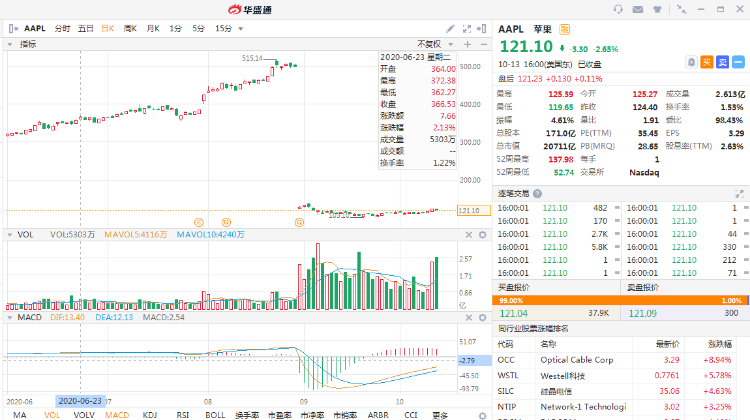Expand the chart to fullscreen
Screen dimensions: 750x420
(x=467, y=29)
